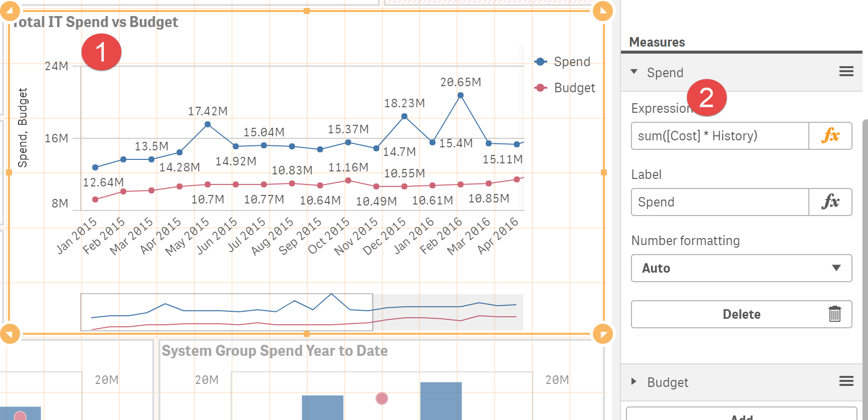Select the Dec 2015 axis label

(384, 237)
